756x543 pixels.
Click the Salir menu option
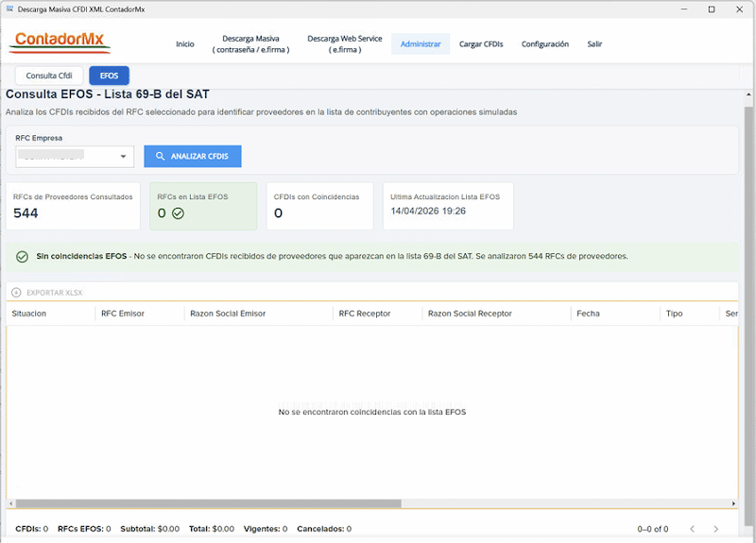coord(594,44)
